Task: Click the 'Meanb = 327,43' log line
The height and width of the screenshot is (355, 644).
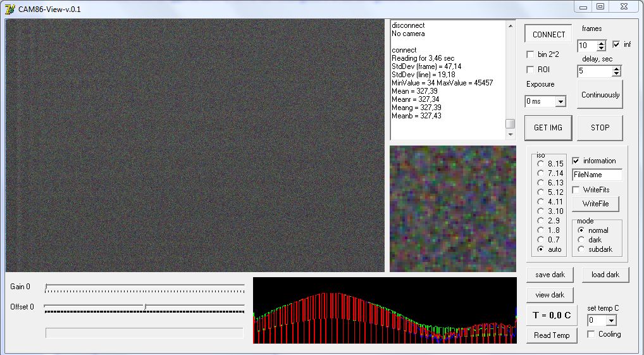Action: (416, 116)
